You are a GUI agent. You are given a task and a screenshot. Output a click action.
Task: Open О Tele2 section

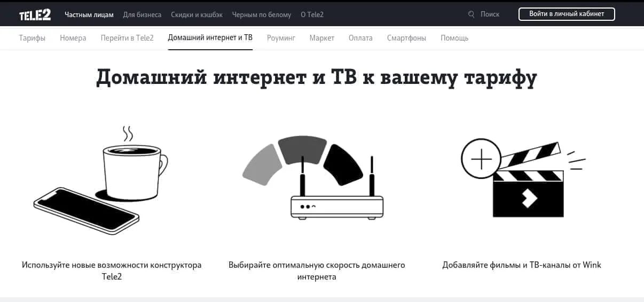(x=312, y=14)
